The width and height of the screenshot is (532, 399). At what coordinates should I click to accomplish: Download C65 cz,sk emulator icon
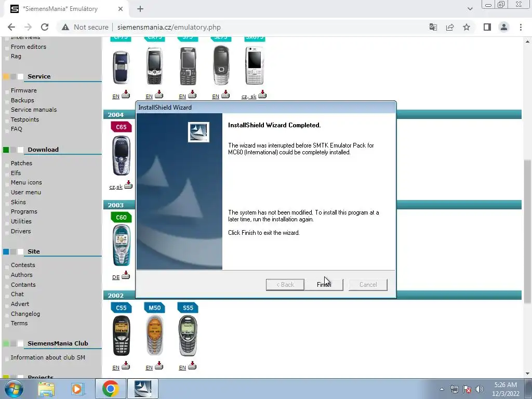[128, 185]
